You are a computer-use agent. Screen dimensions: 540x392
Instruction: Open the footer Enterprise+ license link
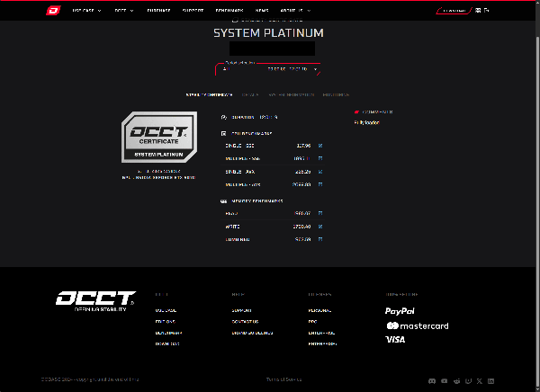(x=323, y=344)
